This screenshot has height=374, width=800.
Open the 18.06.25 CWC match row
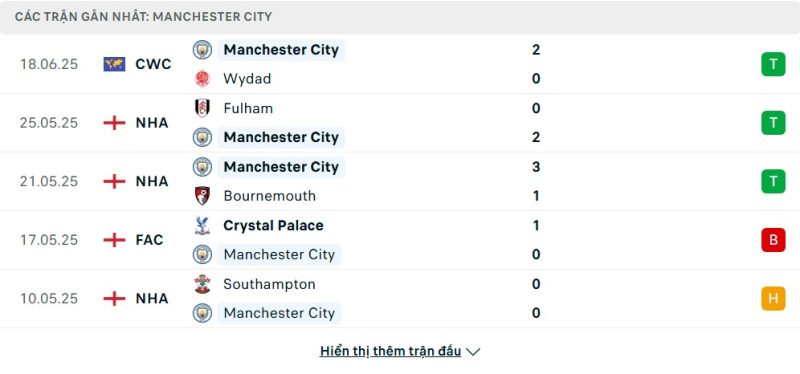(x=400, y=64)
